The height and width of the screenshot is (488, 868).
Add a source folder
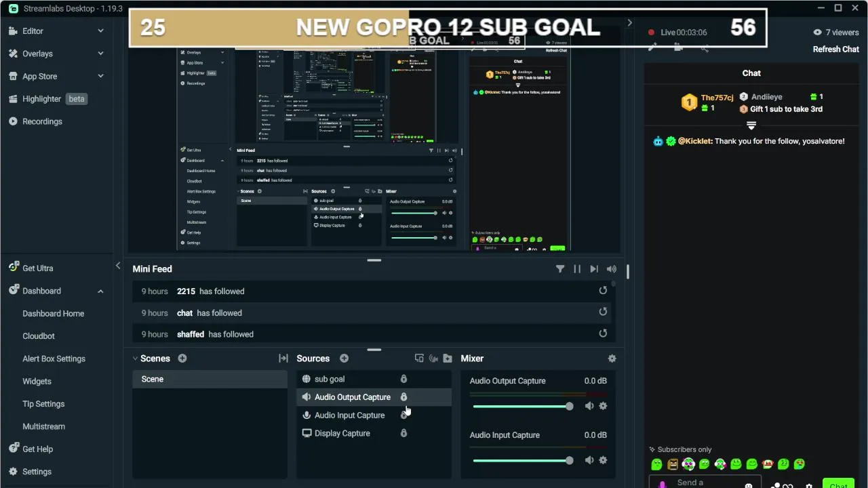(x=448, y=359)
